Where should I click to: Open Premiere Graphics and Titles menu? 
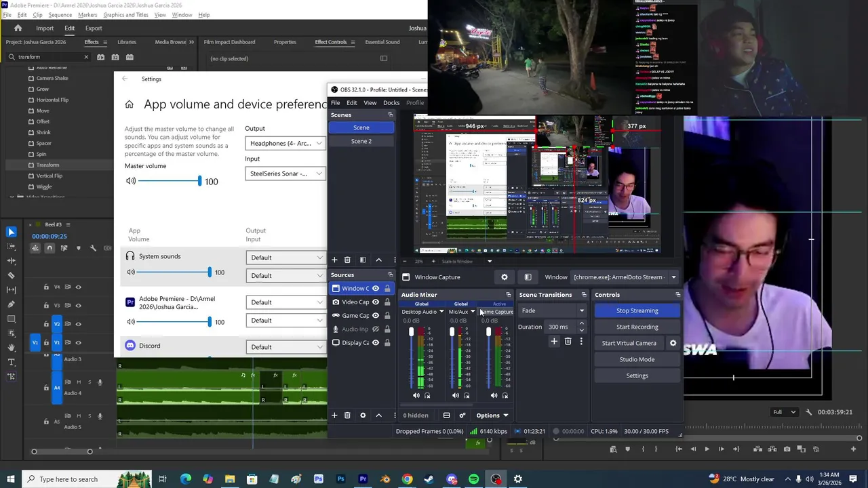click(125, 15)
